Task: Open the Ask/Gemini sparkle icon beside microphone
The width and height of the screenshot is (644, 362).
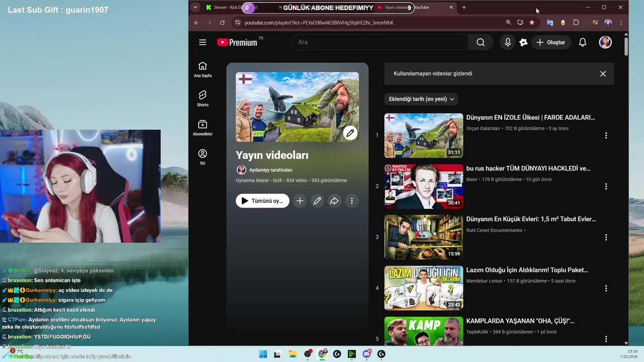Action: pyautogui.click(x=523, y=42)
